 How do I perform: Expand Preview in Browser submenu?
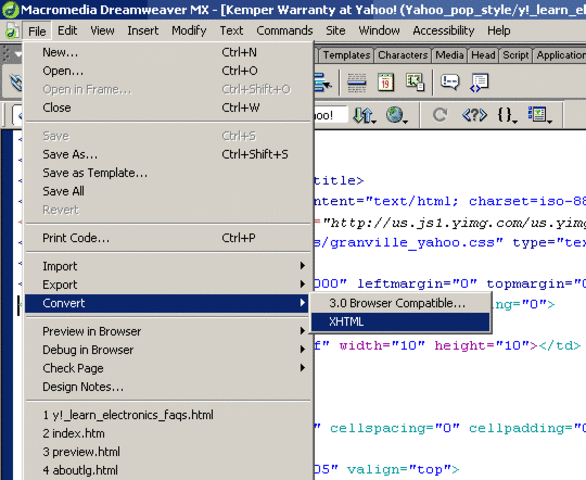(x=168, y=331)
